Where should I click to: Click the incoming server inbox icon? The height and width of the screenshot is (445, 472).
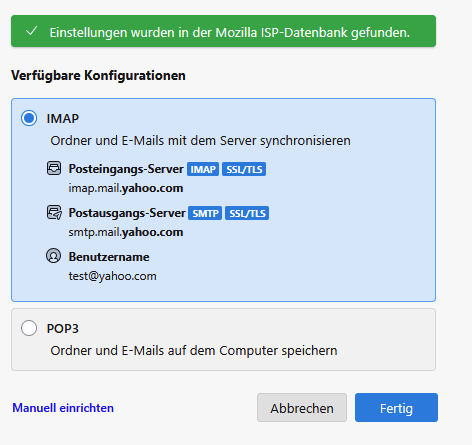pos(54,168)
